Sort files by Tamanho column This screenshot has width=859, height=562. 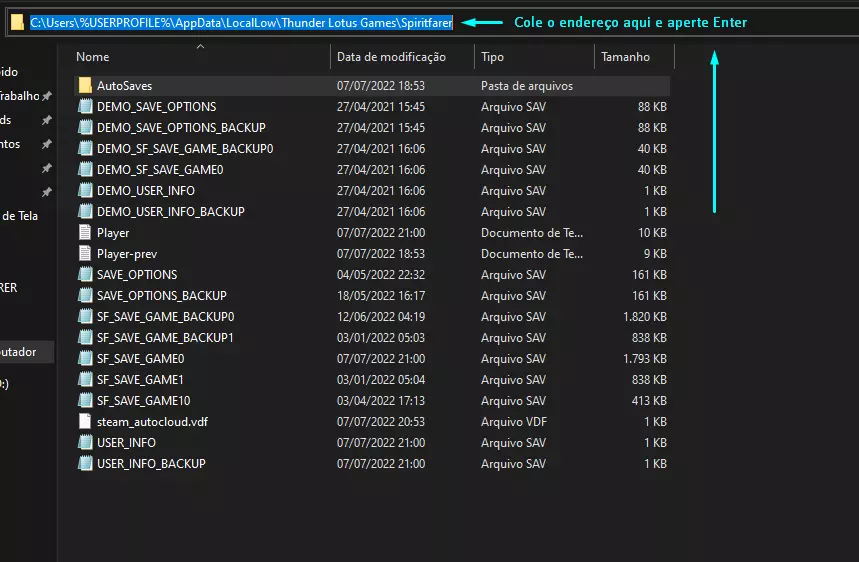coord(625,57)
